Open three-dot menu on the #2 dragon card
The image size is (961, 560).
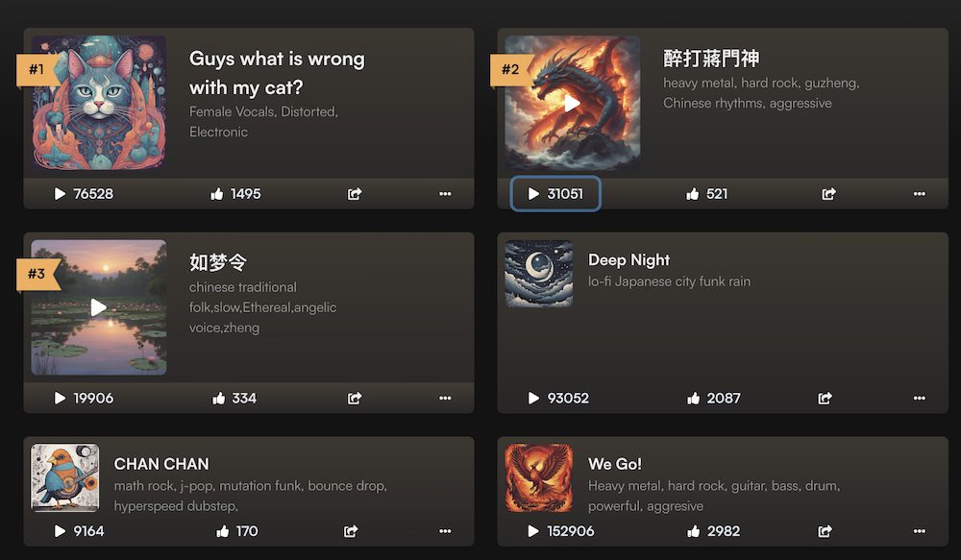[920, 194]
